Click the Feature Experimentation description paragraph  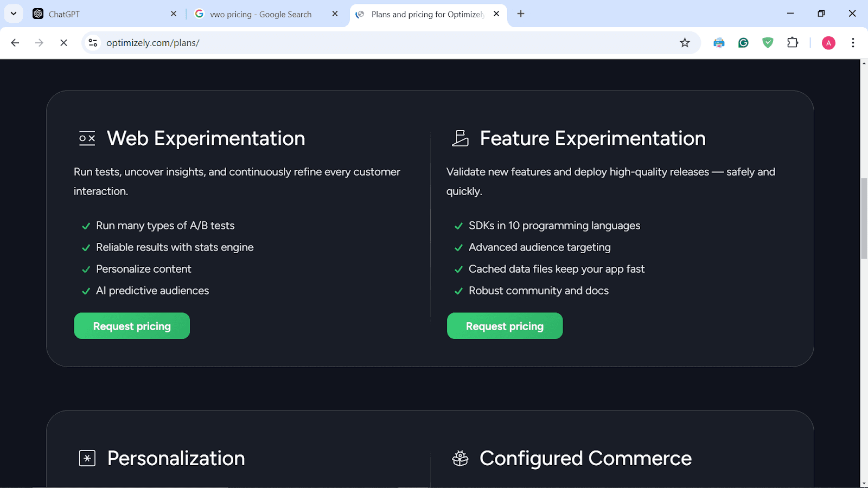click(611, 182)
